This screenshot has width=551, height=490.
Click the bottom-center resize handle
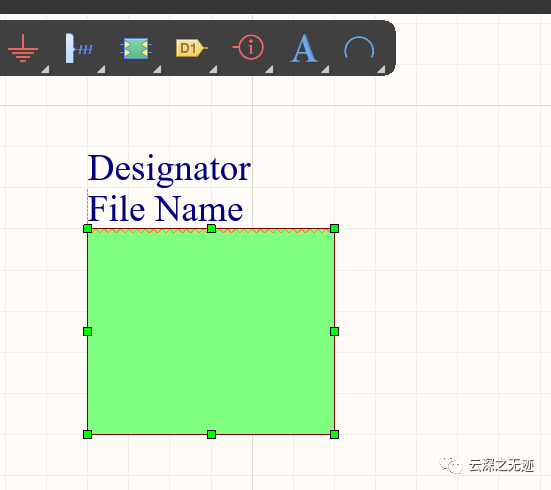(211, 434)
